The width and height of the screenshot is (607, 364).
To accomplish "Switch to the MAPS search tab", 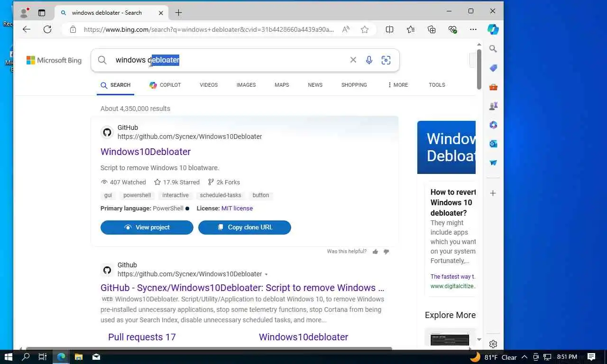I will [x=282, y=85].
